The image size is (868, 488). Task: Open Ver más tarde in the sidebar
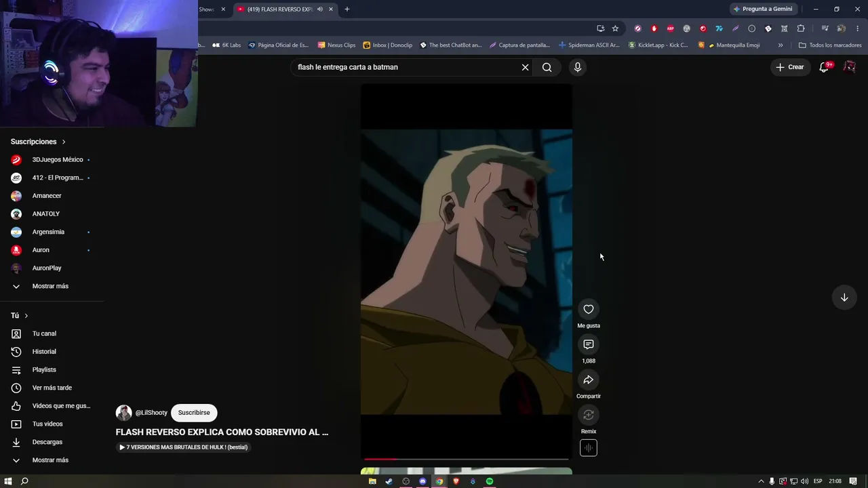click(x=52, y=388)
